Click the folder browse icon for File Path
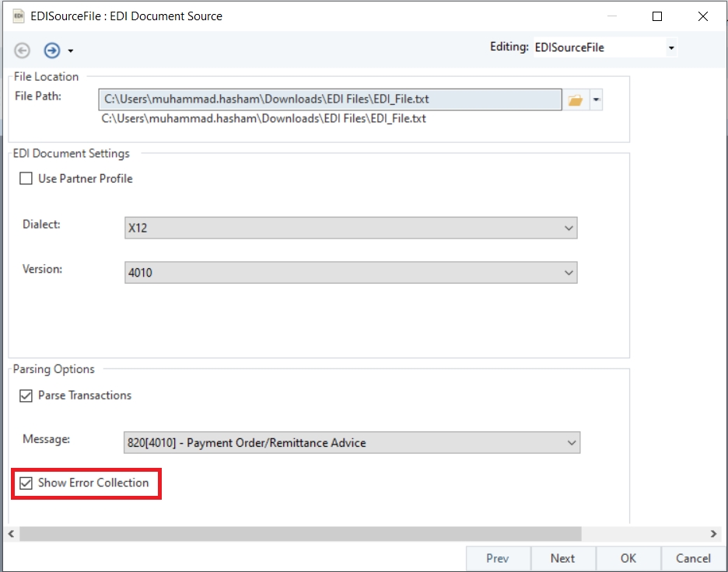 576,99
